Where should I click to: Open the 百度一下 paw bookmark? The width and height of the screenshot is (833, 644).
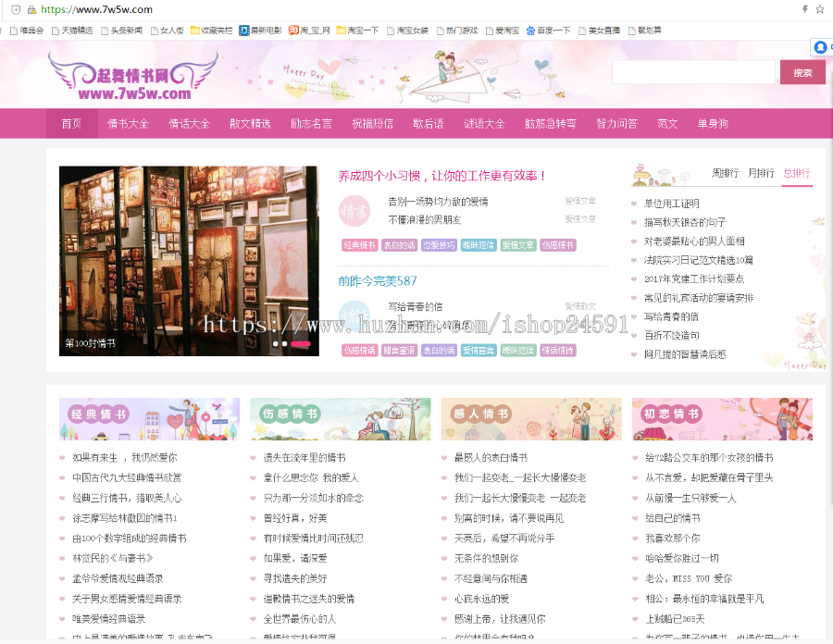548,31
